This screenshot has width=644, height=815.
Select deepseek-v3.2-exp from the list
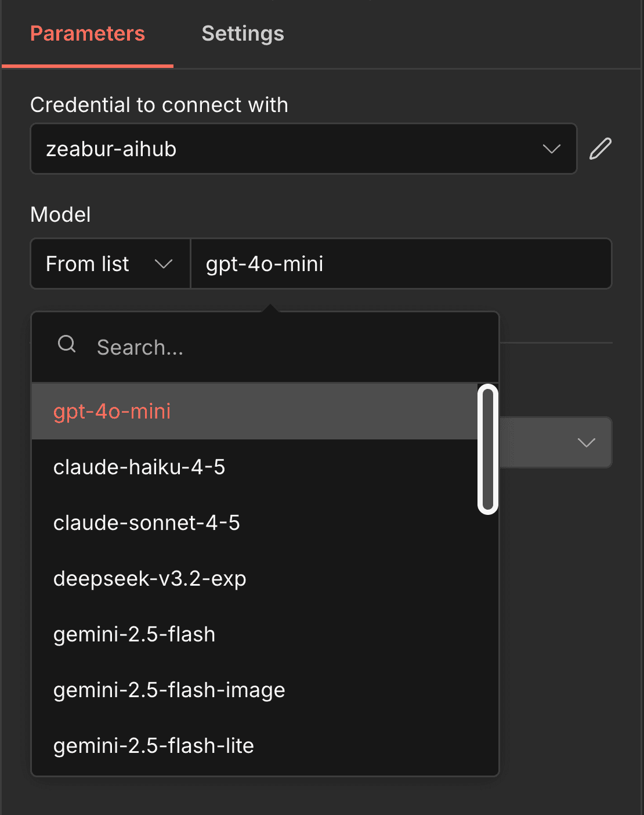click(x=150, y=578)
